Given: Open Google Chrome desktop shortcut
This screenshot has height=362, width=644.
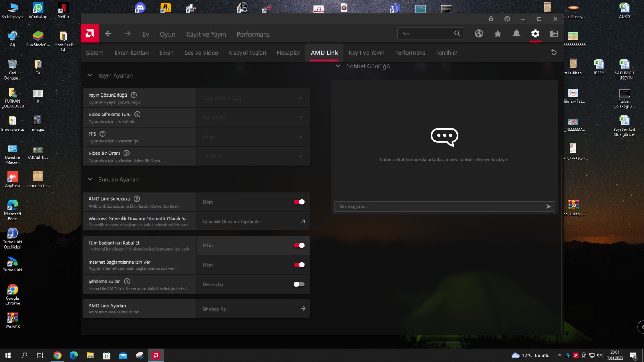Looking at the screenshot, I should [12, 295].
